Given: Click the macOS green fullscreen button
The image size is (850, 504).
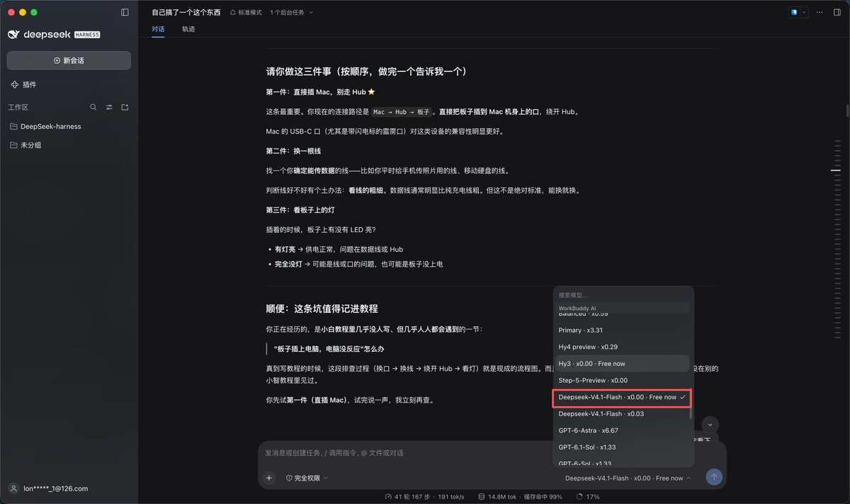Looking at the screenshot, I should pos(34,12).
